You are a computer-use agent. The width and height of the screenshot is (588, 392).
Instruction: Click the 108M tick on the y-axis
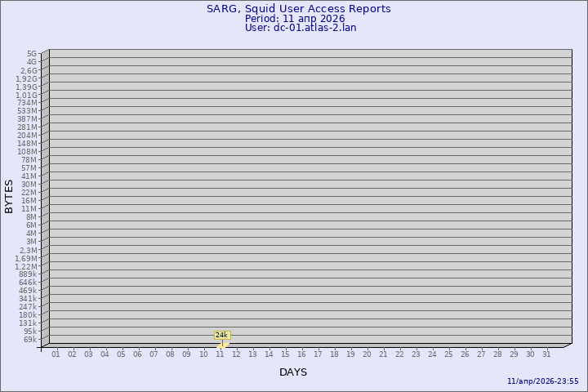click(28, 152)
